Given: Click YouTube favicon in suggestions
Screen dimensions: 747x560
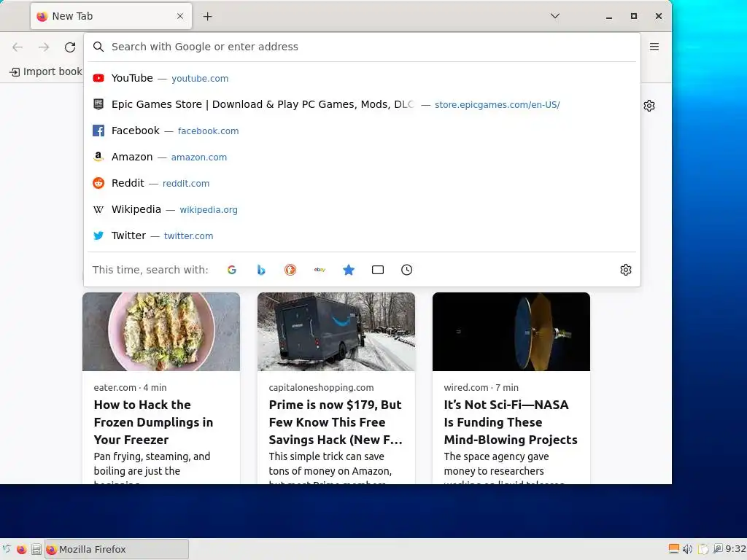Looking at the screenshot, I should [98, 78].
